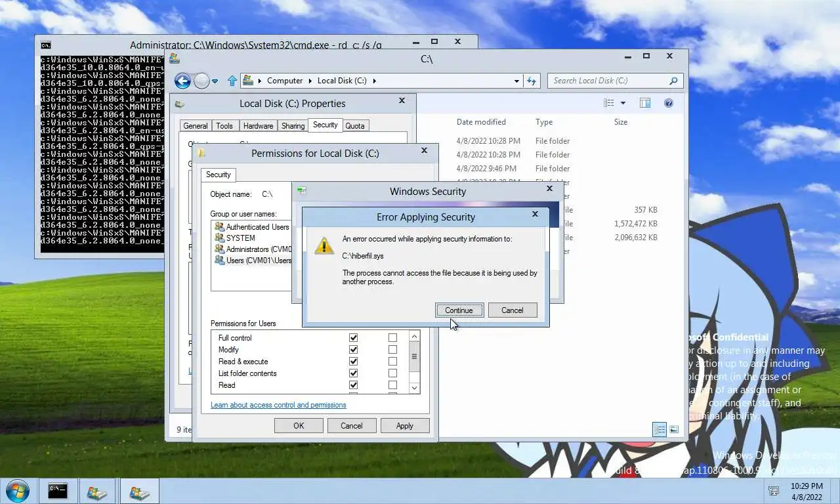840x504 pixels.
Task: Click Continue in Error Applying Security dialog
Action: 459,310
